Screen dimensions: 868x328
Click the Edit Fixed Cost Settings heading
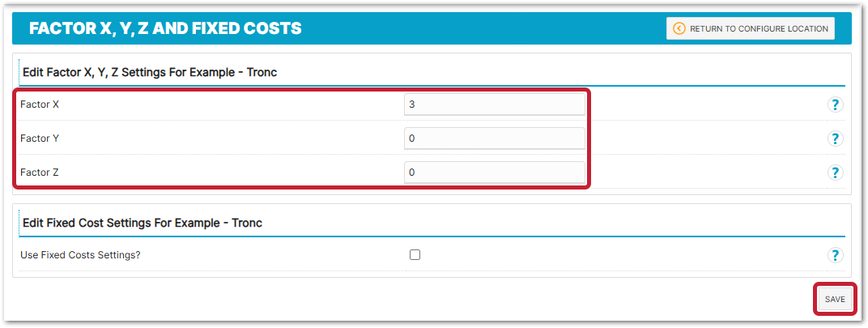pos(143,222)
